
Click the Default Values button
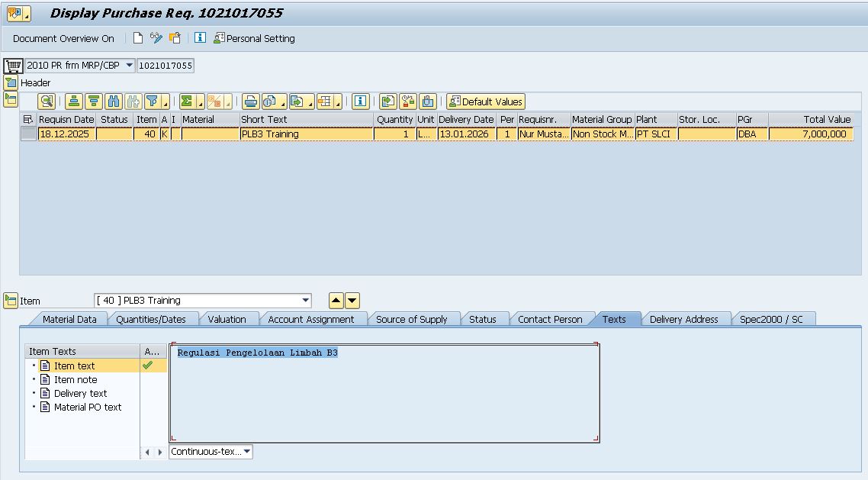click(x=486, y=101)
